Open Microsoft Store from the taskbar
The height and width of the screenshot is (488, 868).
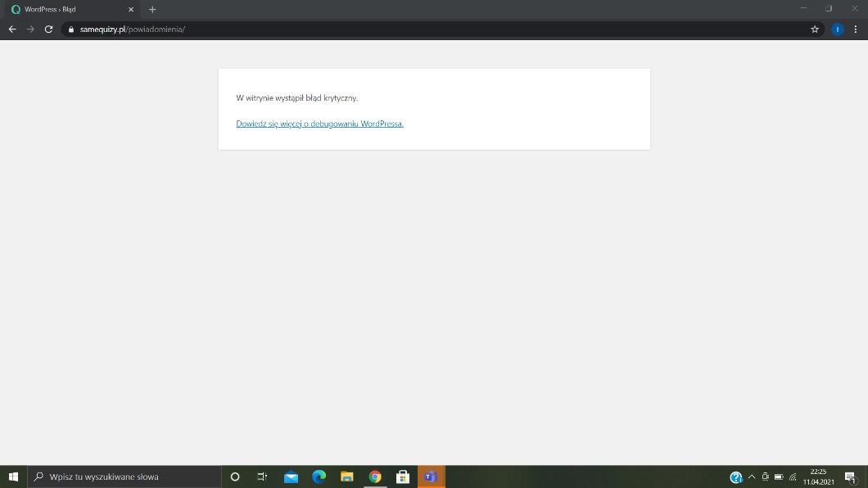click(402, 477)
